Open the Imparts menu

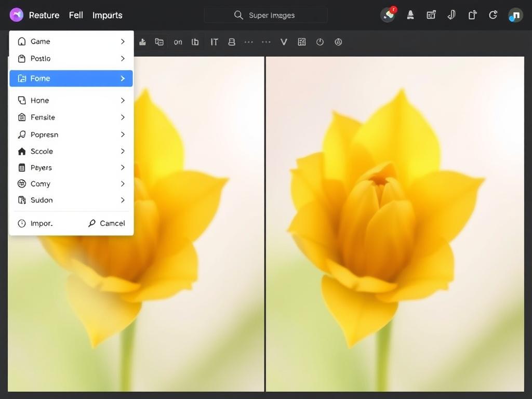[107, 15]
